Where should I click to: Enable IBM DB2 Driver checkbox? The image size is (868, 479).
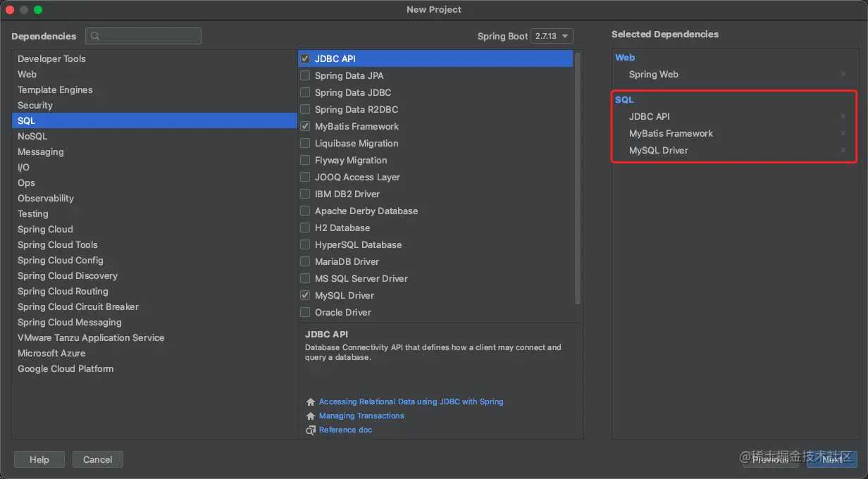click(x=305, y=194)
